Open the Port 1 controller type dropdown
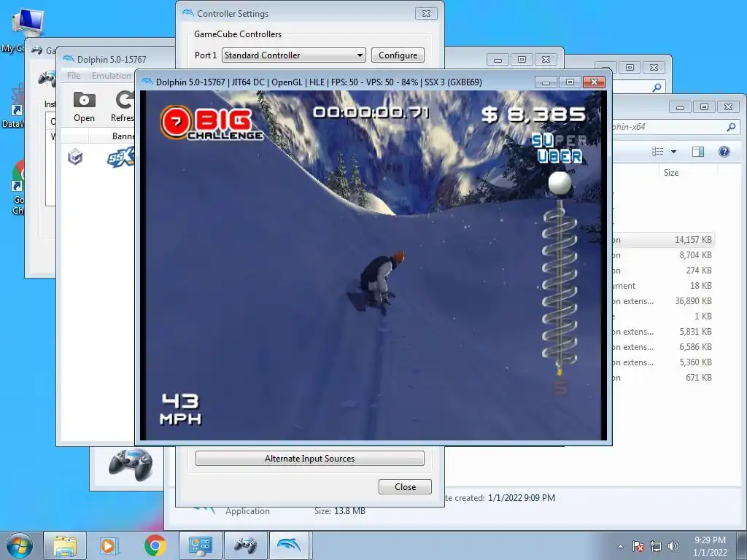 coord(293,55)
